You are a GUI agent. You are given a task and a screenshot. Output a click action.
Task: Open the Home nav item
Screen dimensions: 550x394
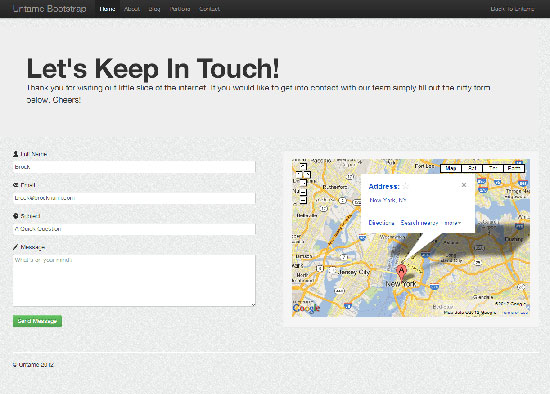coord(107,9)
